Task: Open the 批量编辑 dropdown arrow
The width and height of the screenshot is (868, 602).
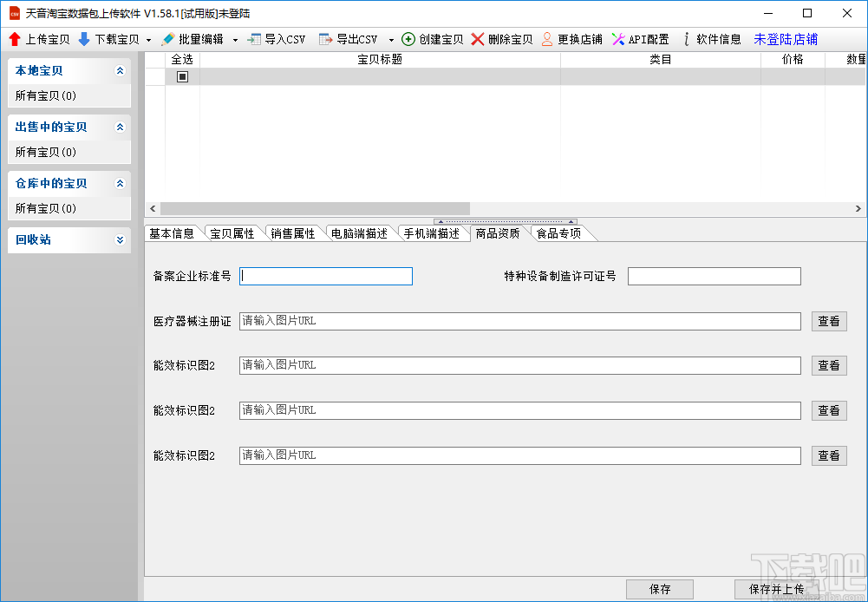Action: click(235, 40)
